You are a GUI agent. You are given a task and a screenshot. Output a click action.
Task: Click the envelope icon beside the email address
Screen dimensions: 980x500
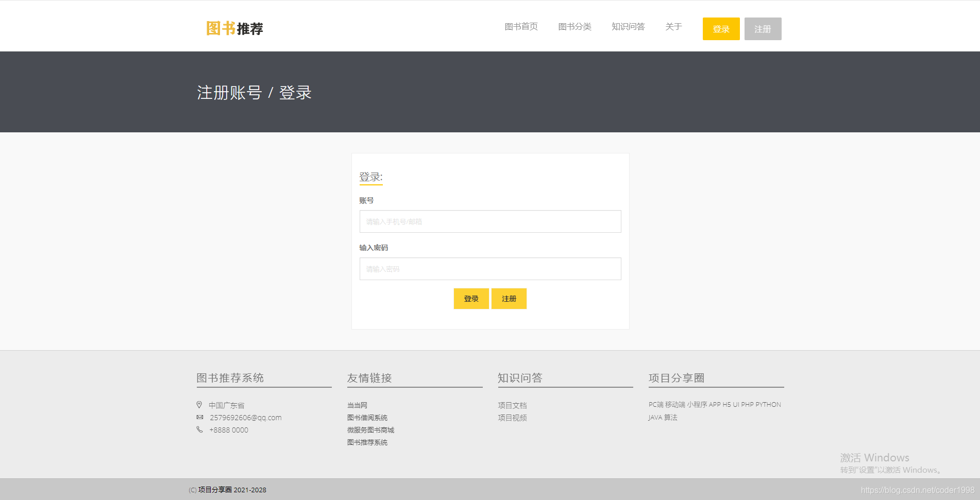[200, 417]
